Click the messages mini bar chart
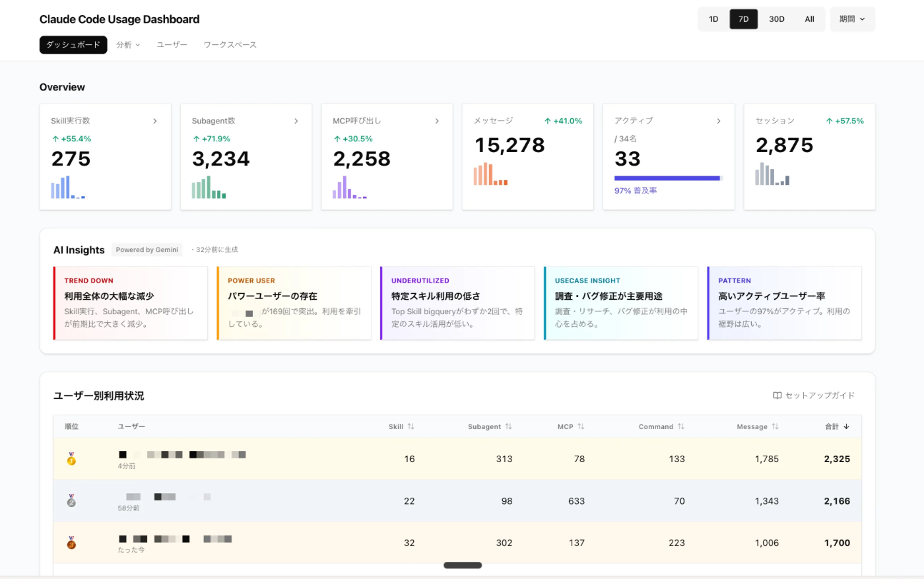Viewport: 924px width, 579px height. click(490, 174)
